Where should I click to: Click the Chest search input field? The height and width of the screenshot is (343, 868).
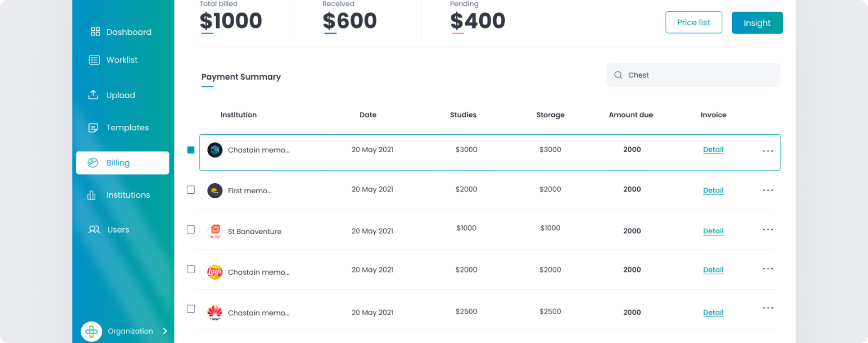[x=700, y=75]
